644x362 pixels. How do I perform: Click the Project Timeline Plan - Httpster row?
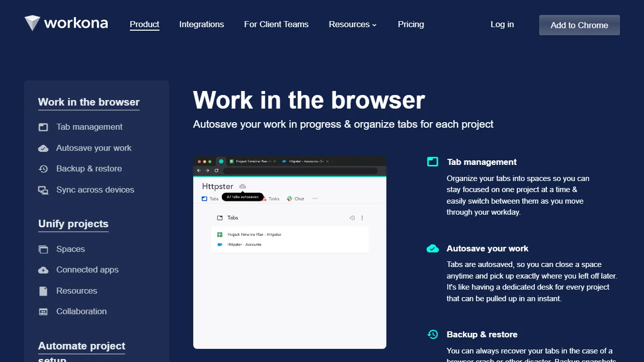pos(290,235)
